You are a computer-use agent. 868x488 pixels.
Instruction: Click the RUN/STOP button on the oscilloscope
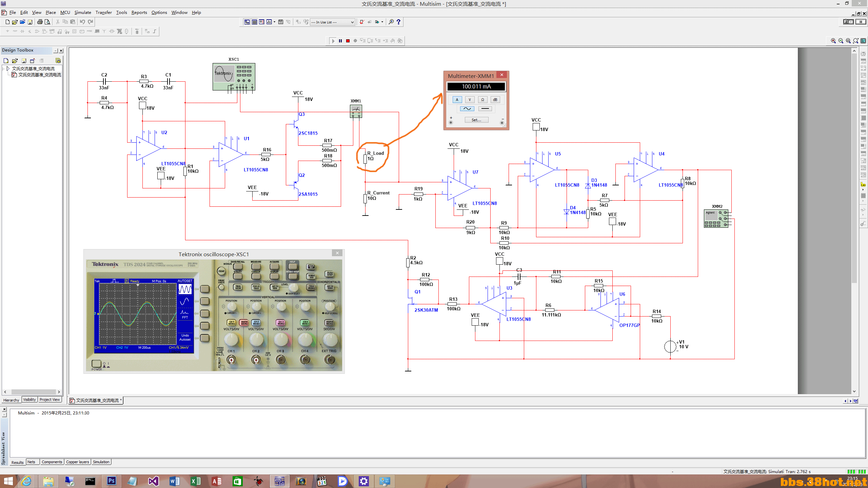[x=330, y=274]
